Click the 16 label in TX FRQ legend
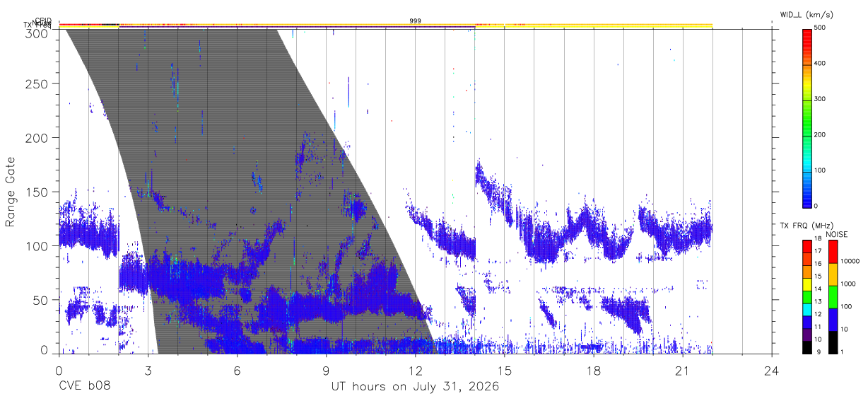 [817, 263]
